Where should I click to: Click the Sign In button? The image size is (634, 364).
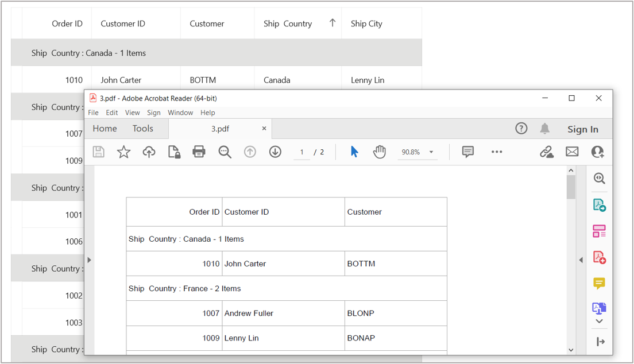click(583, 129)
